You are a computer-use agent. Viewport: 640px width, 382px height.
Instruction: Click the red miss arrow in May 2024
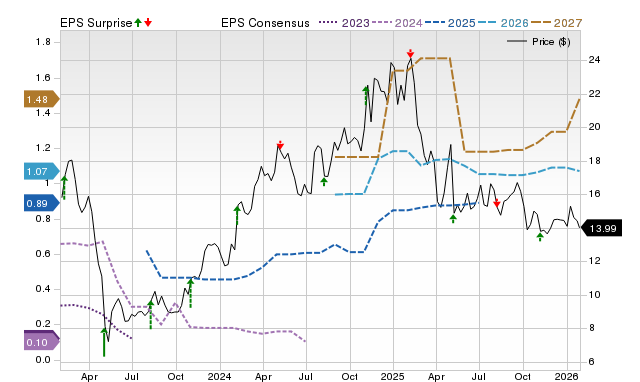coord(280,145)
